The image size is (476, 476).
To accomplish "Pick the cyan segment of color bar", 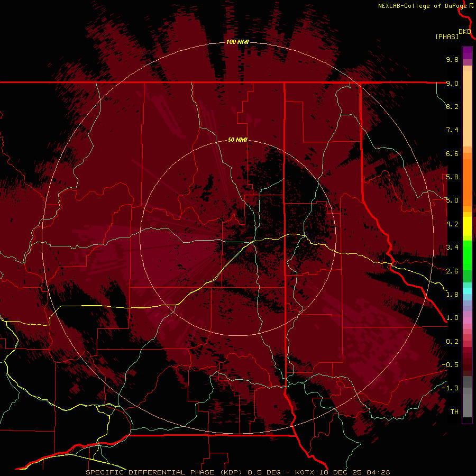I will point(467,291).
